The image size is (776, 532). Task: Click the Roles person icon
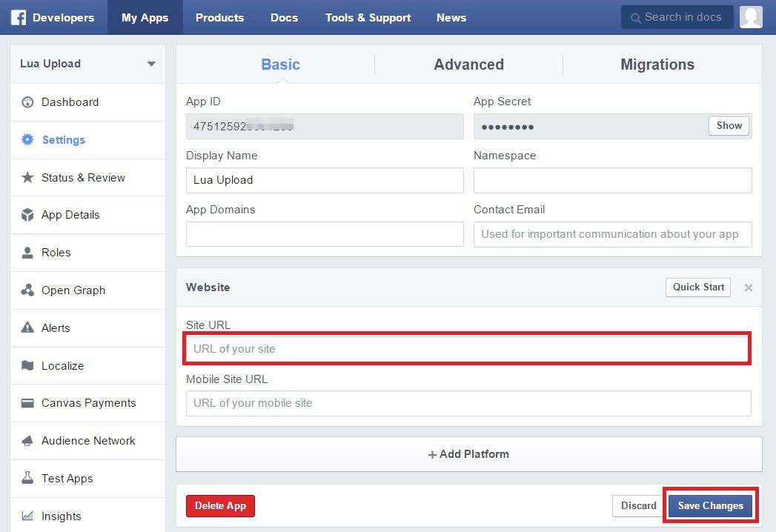27,253
